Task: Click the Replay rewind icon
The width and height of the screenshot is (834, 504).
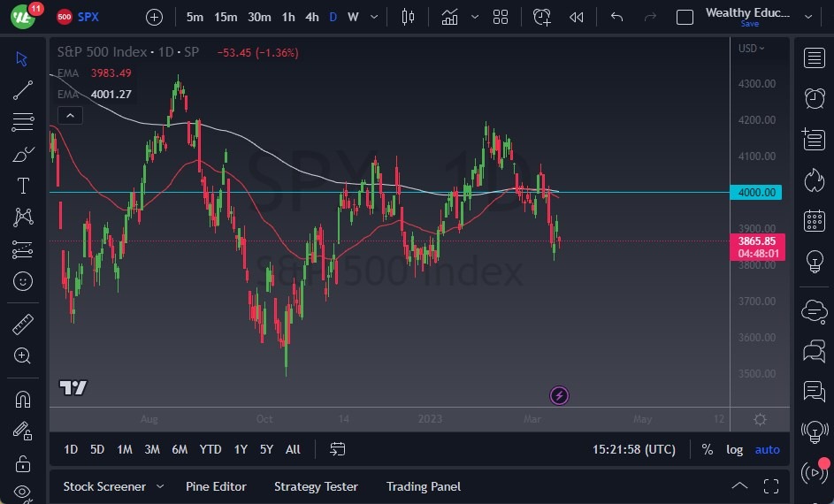Action: click(576, 17)
